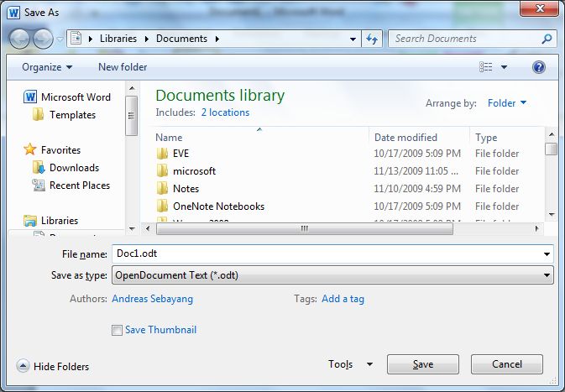Open the Arrange by Folder dropdown
Screen dimensions: 565x392
pos(506,103)
